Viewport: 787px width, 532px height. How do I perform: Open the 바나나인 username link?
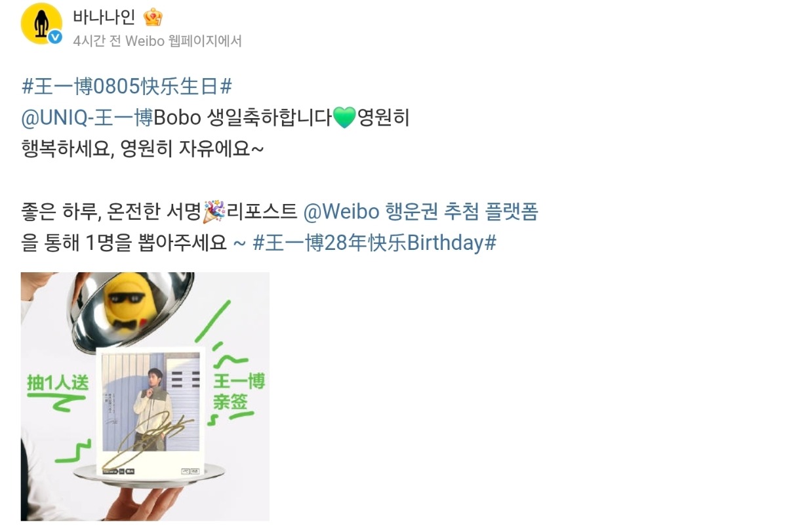coord(104,16)
